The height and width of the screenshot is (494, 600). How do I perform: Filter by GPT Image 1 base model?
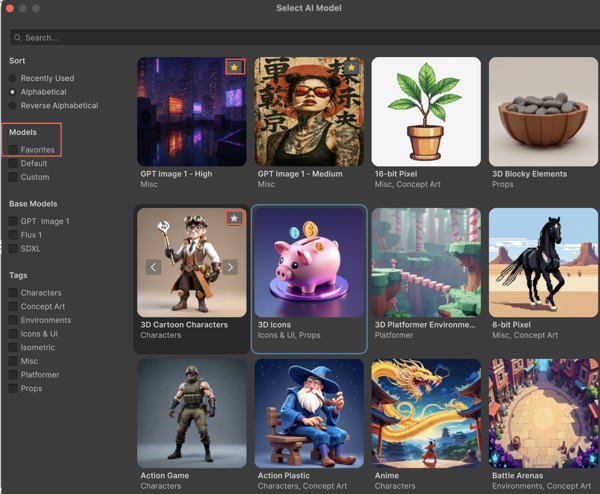click(13, 221)
